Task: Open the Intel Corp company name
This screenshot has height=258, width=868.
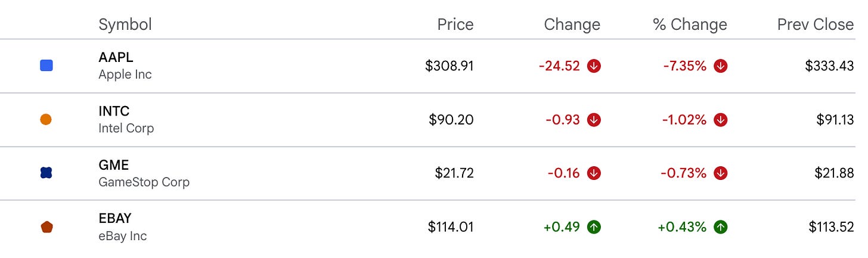Action: [126, 128]
